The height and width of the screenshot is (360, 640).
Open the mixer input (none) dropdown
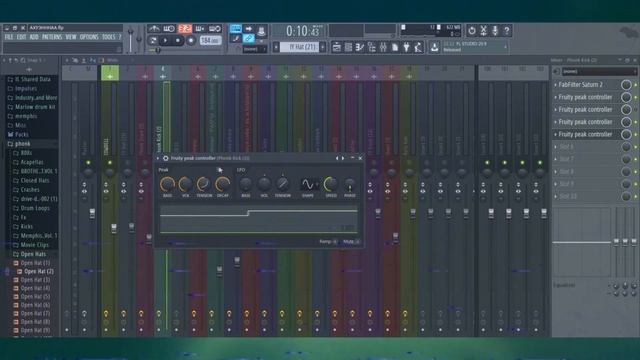pyautogui.click(x=599, y=71)
